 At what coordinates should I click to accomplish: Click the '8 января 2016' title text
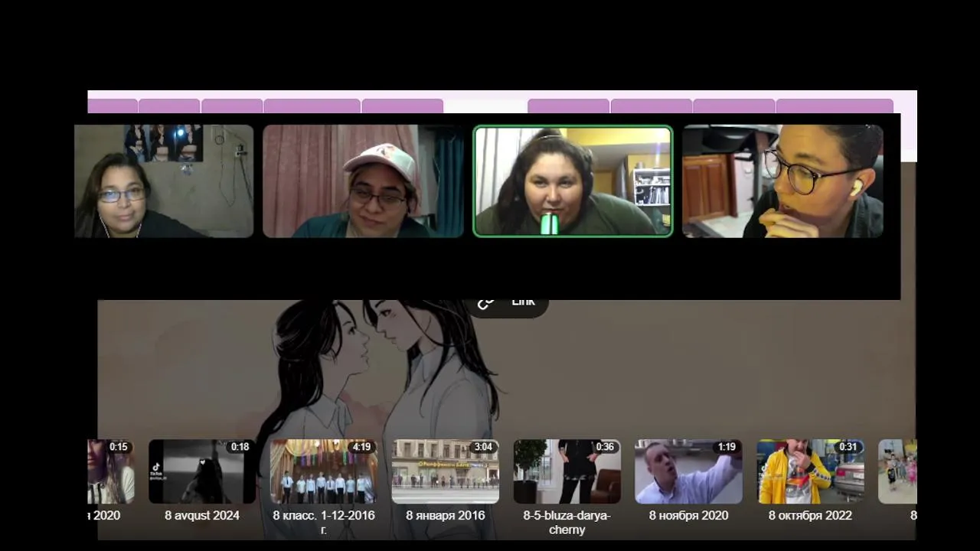click(446, 516)
